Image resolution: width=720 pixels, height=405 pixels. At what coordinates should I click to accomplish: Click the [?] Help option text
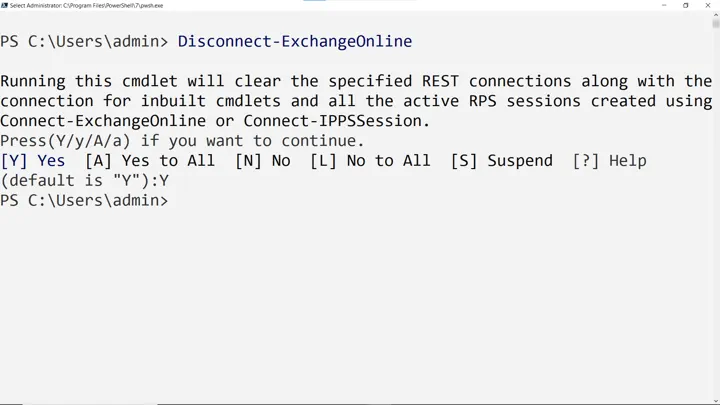coord(609,161)
